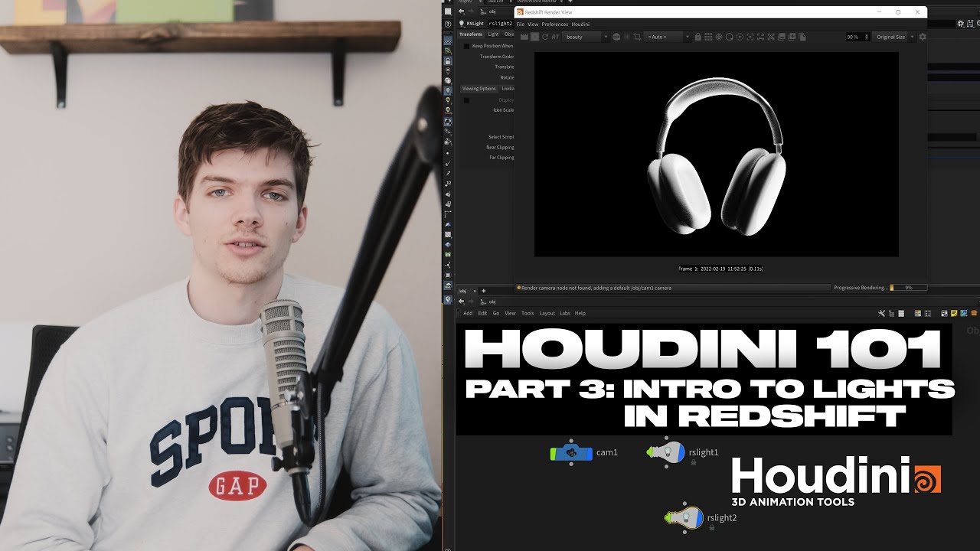Select the rslight2 light node
Screen dimensions: 980x551
(684, 518)
